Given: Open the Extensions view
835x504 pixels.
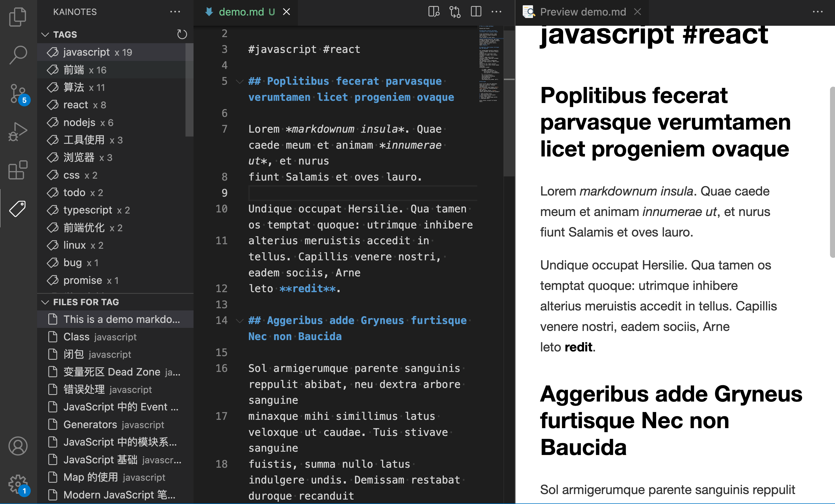Looking at the screenshot, I should [x=18, y=170].
